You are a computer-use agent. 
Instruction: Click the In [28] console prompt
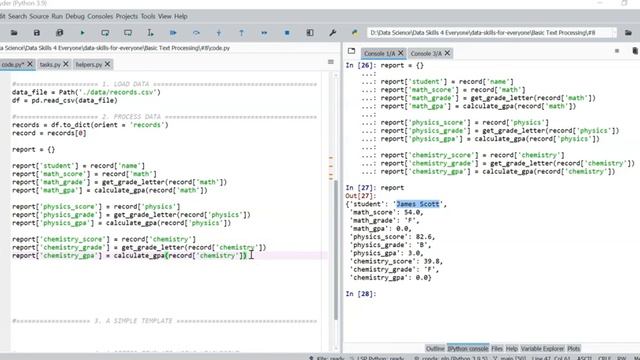[x=361, y=294]
